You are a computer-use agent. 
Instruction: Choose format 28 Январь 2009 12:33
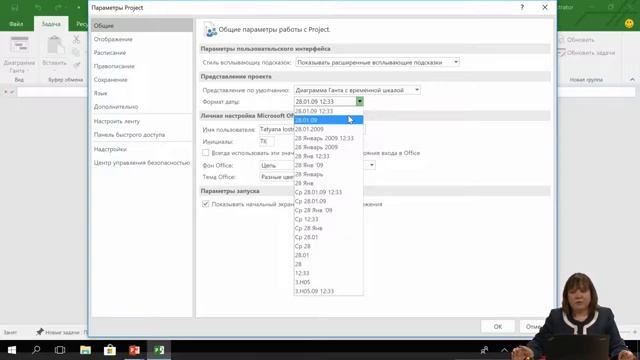[328, 138]
